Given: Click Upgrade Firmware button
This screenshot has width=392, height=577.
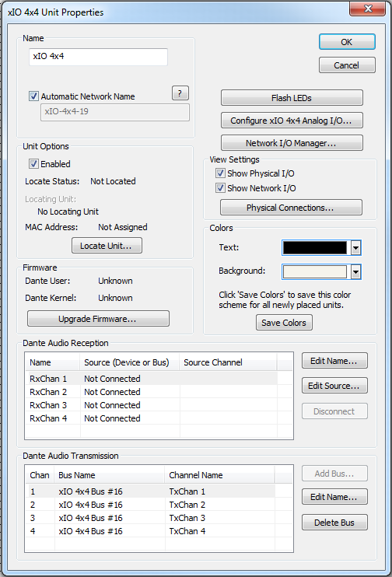Looking at the screenshot, I should pyautogui.click(x=98, y=318).
